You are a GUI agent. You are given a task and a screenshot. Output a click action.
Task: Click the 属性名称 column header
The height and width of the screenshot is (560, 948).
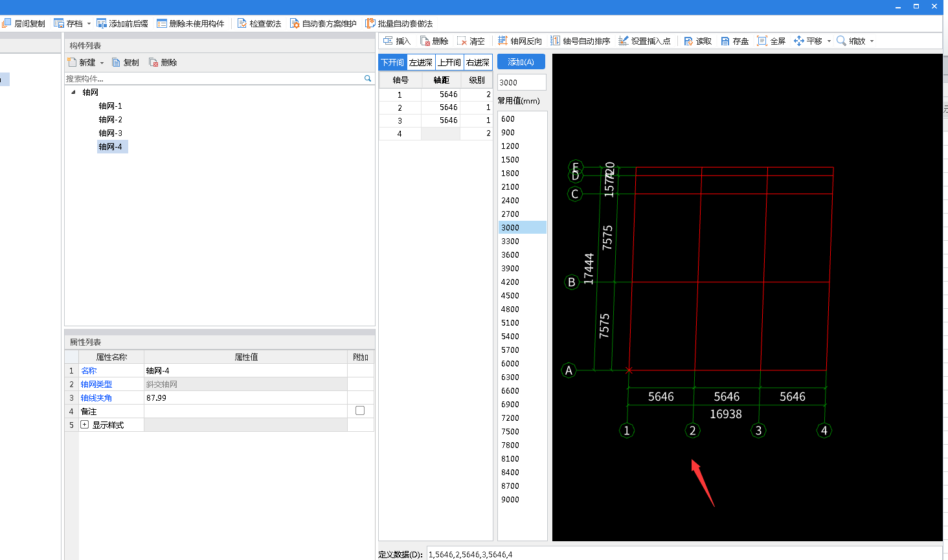click(111, 357)
